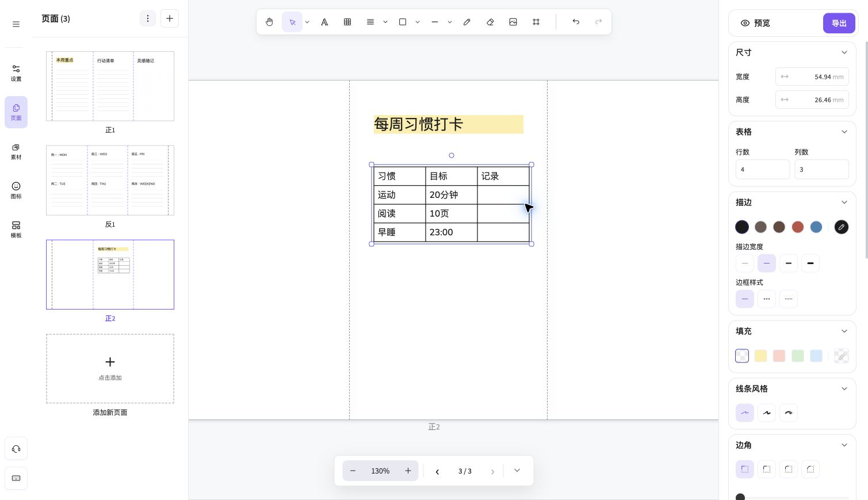The width and height of the screenshot is (868, 500).
Task: Select square corner option in 边角
Action: point(745,469)
